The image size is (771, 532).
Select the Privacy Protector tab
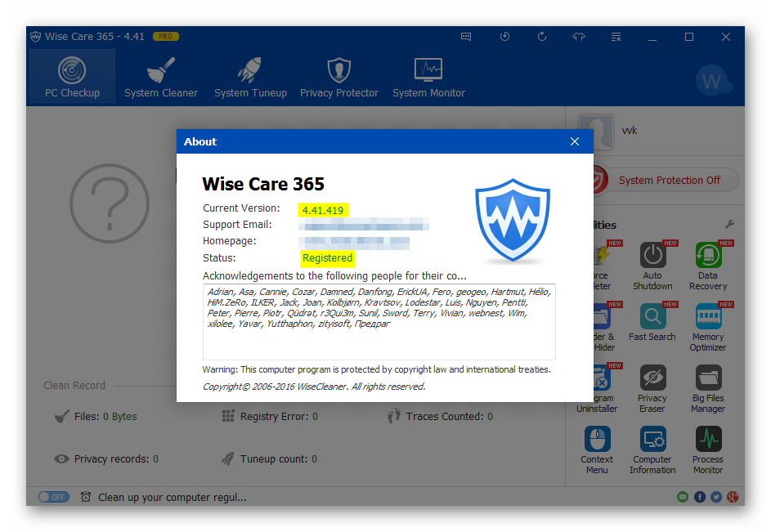point(339,77)
